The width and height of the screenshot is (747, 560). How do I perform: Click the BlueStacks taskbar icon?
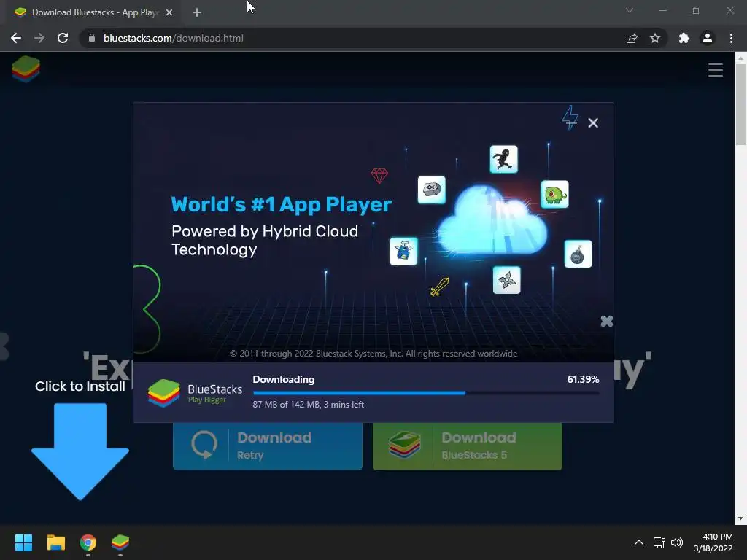point(120,542)
